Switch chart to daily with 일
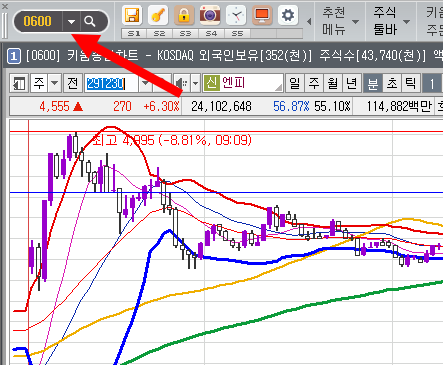The width and height of the screenshot is (443, 365). click(295, 83)
